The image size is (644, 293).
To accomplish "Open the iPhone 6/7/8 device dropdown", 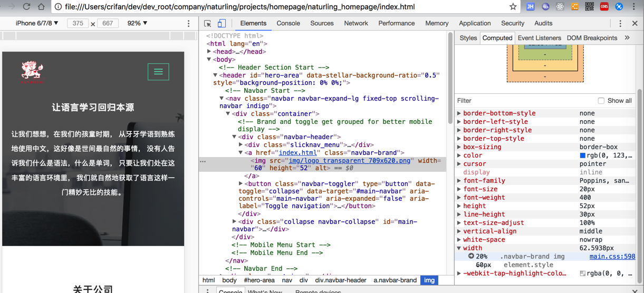I will [x=37, y=23].
